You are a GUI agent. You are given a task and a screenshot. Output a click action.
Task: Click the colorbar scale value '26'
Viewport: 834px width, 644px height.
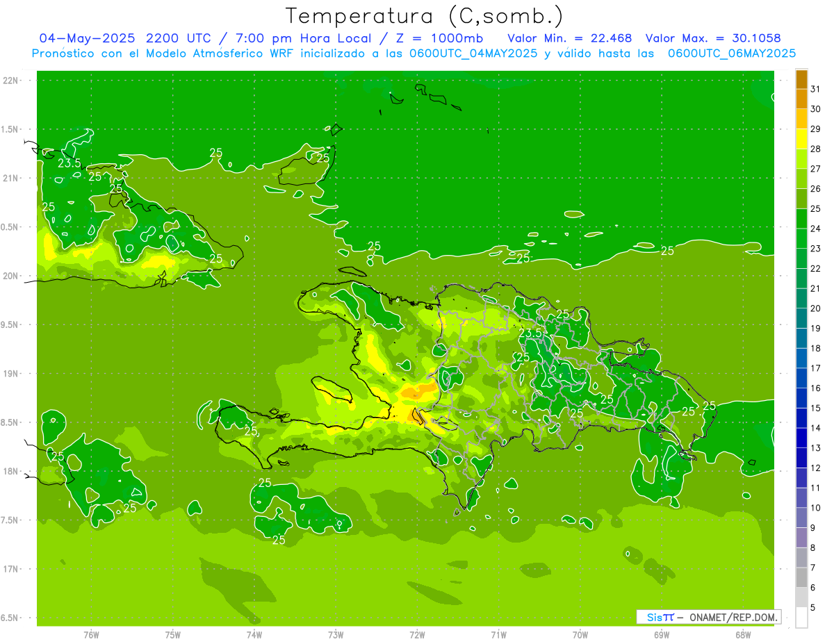click(816, 189)
